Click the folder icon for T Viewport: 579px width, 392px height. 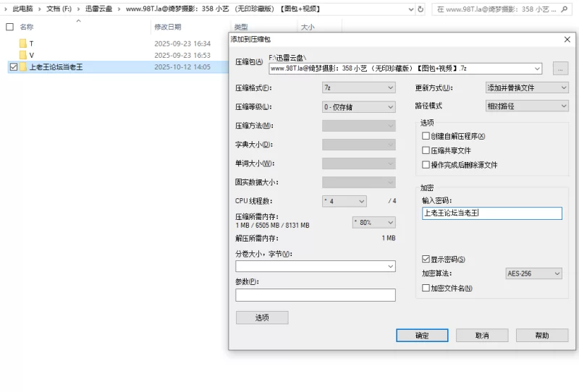[x=23, y=43]
